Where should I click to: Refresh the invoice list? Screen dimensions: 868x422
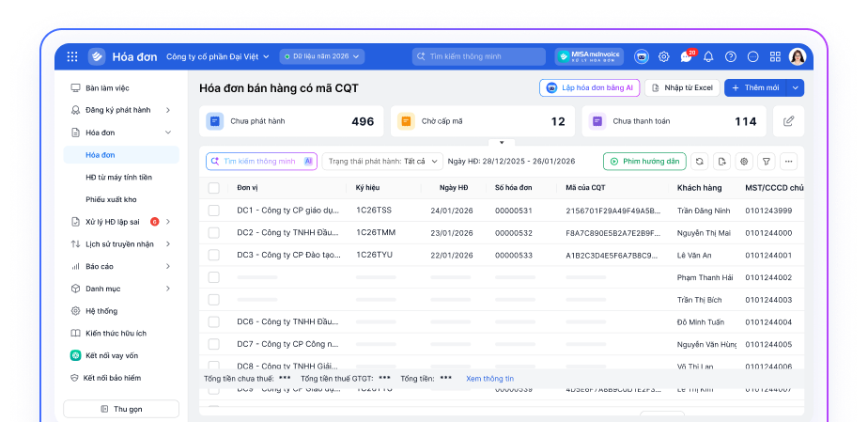point(700,162)
